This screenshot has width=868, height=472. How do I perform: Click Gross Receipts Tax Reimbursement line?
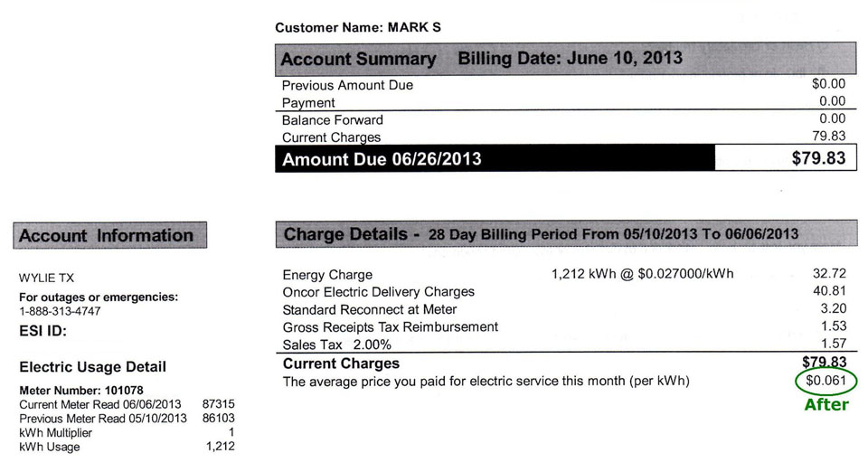[x=564, y=327]
